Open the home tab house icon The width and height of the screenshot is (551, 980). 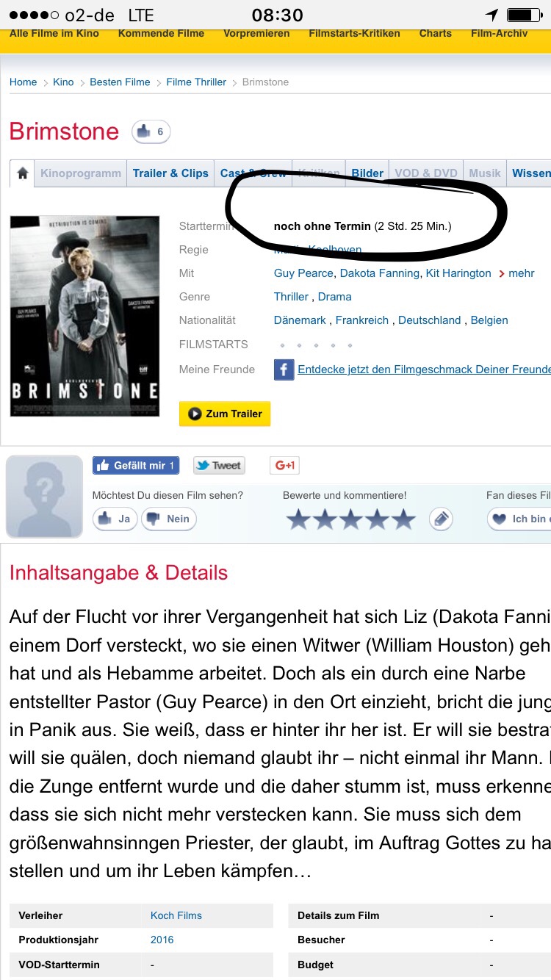(x=22, y=173)
